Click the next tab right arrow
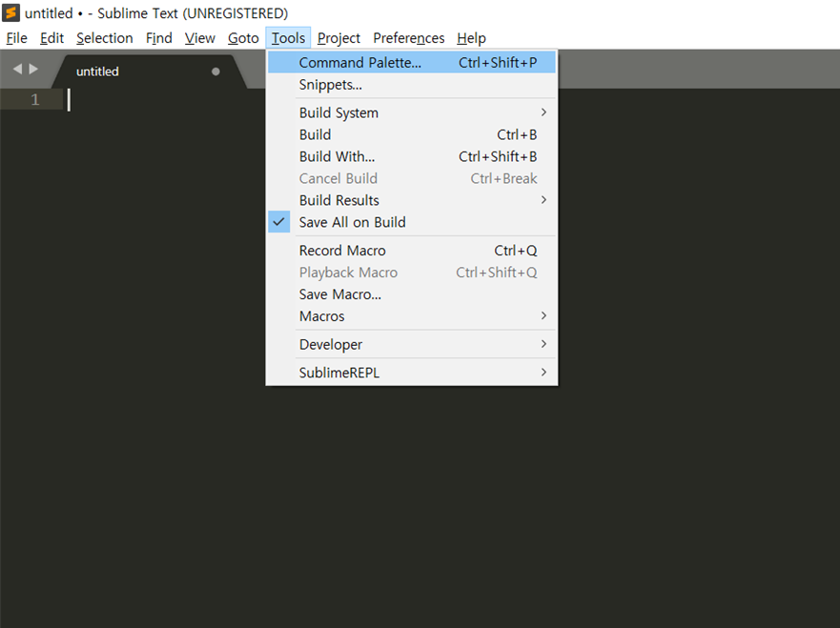The height and width of the screenshot is (628, 840). tap(33, 69)
